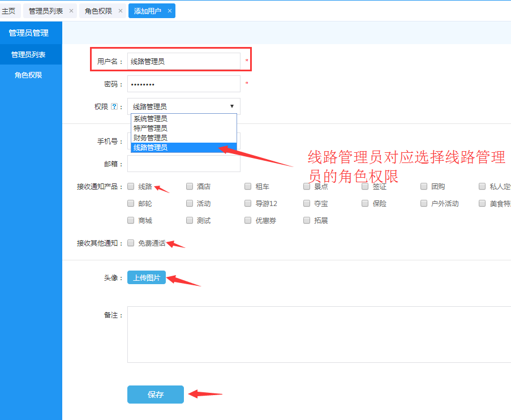Image resolution: width=511 pixels, height=420 pixels.
Task: Go to 管理员列表 in the sidebar
Action: pos(28,55)
